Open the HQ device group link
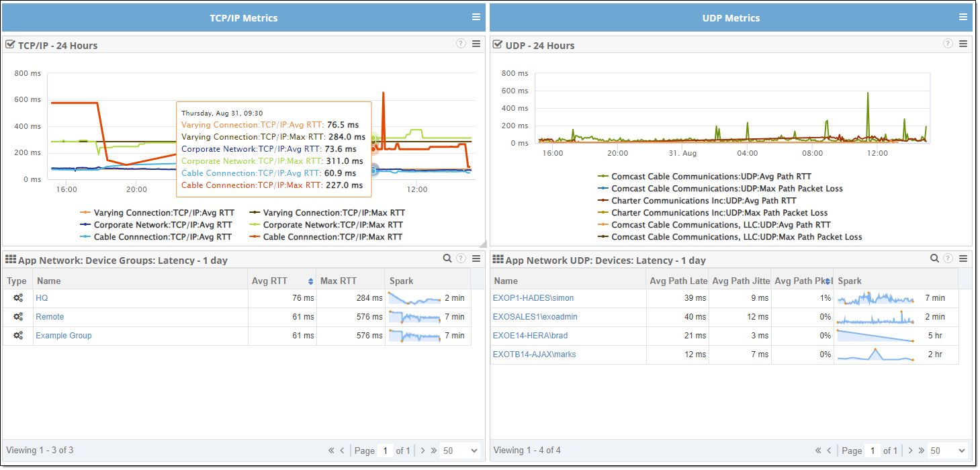Screen dimensions: 980x470 (x=42, y=298)
